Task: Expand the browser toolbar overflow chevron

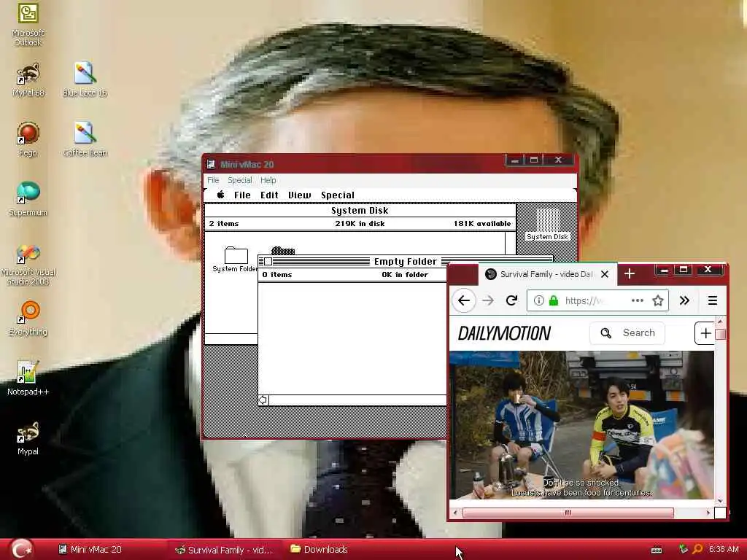Action: 684,300
